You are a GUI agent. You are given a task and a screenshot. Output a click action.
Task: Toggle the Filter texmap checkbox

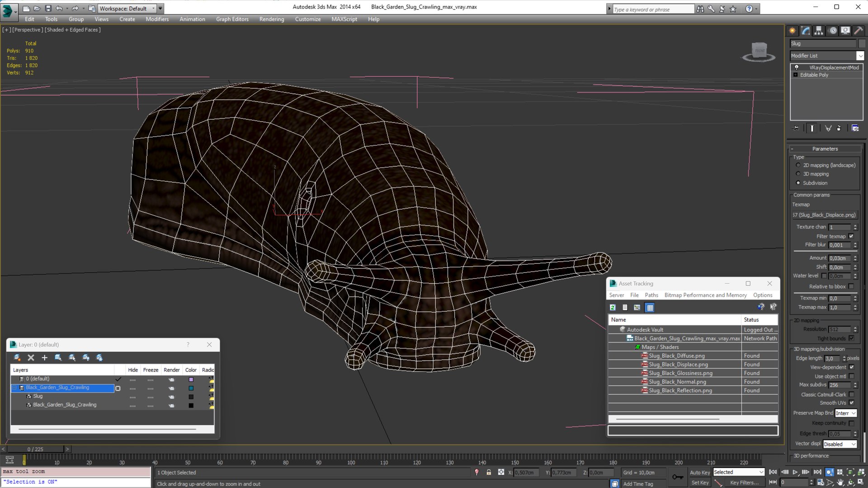click(851, 236)
